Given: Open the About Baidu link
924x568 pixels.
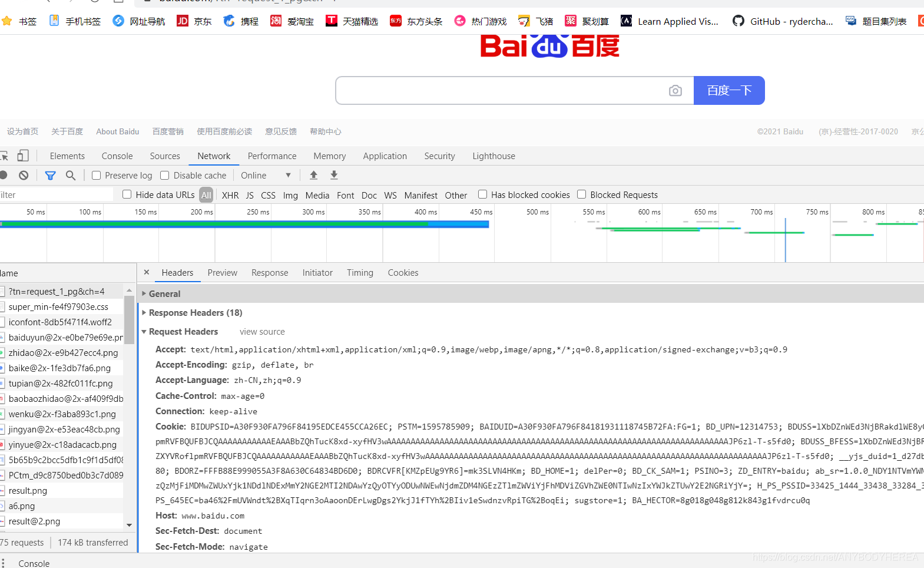Looking at the screenshot, I should 118,131.
